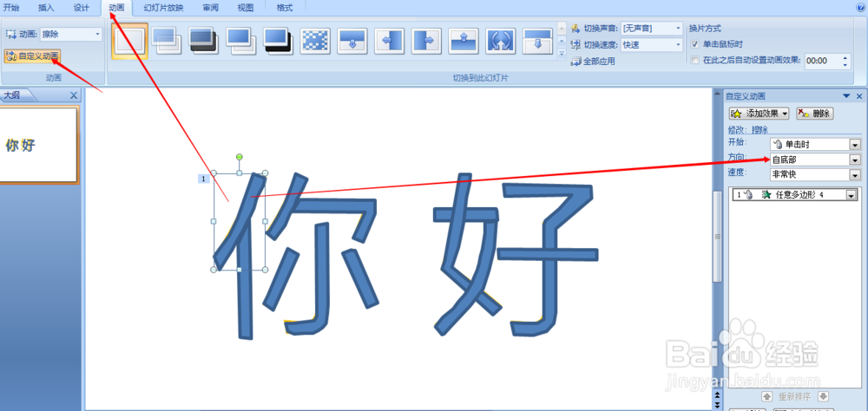This screenshot has width=868, height=411.
Task: Apply the Wipe Right transition
Action: [x=427, y=42]
